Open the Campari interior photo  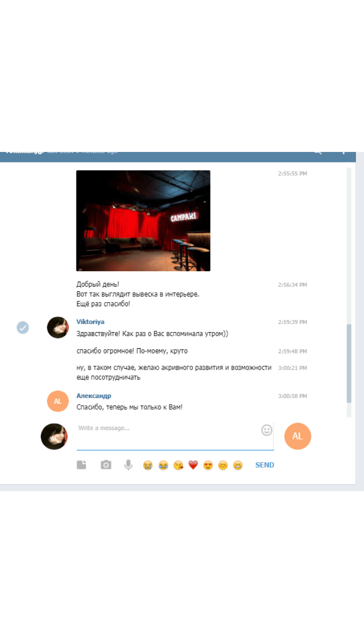click(x=143, y=220)
